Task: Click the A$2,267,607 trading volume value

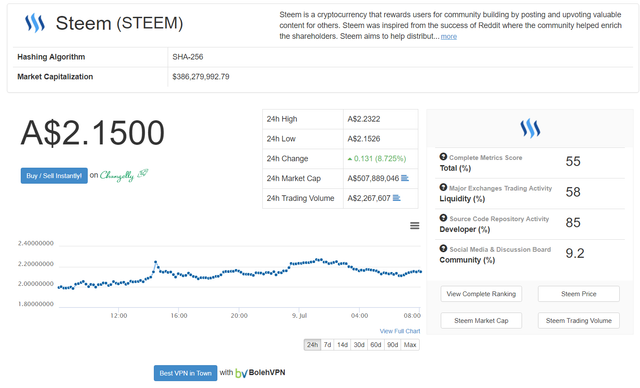Action: pyautogui.click(x=369, y=198)
